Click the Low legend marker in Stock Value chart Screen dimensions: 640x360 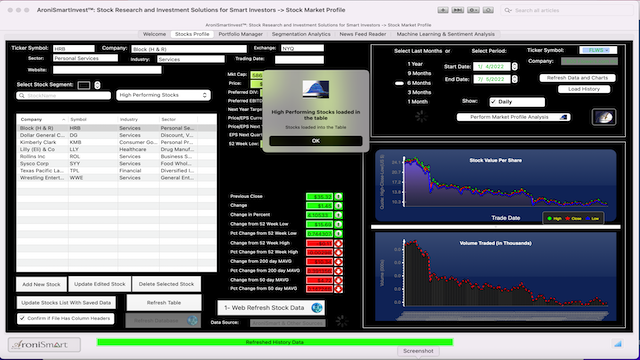point(588,219)
